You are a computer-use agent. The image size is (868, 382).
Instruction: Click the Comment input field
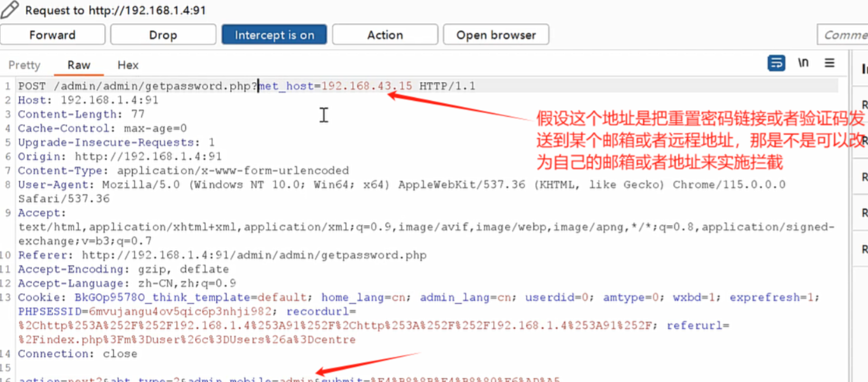tap(843, 34)
